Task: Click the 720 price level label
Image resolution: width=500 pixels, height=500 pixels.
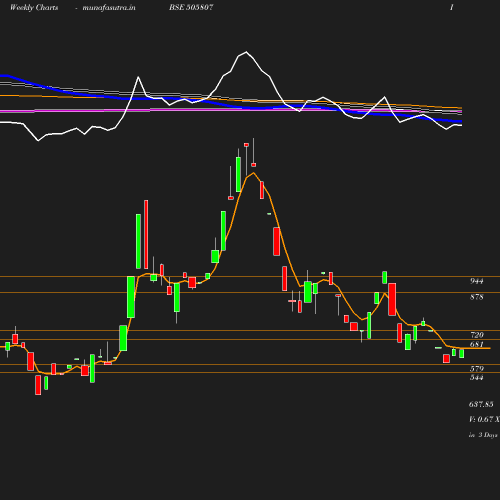Action: pos(477,335)
